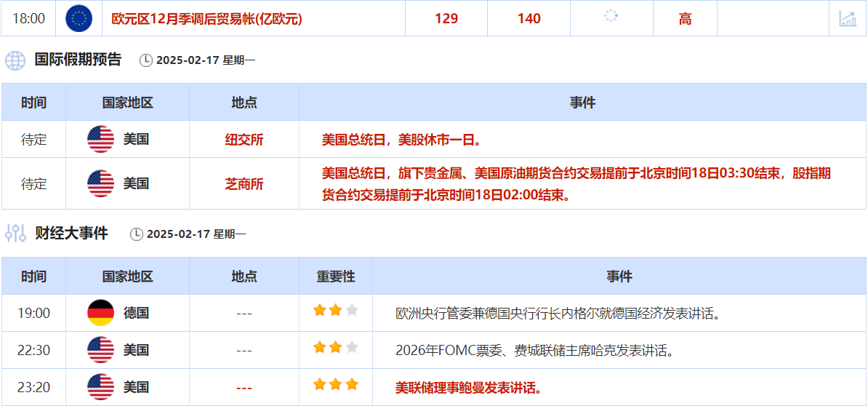Click the 事件 header in the 财经大事件 table
Image resolution: width=868 pixels, height=406 pixels.
(619, 276)
